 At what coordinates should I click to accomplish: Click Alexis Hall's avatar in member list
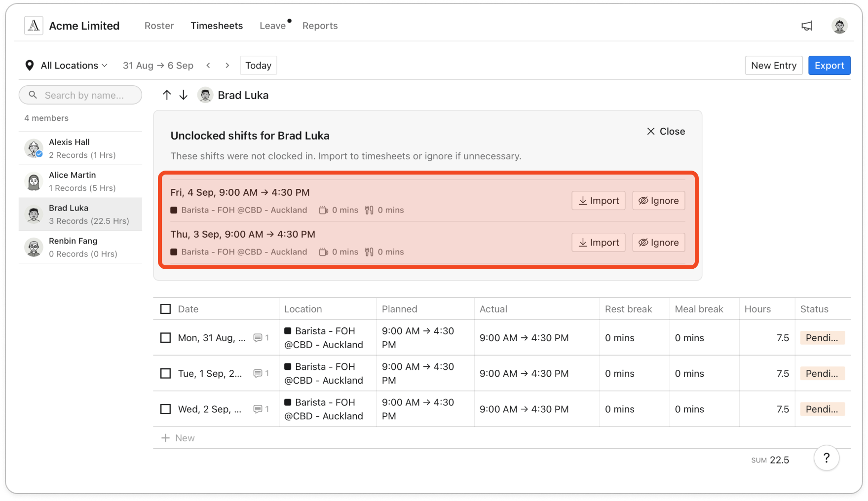[x=34, y=148]
